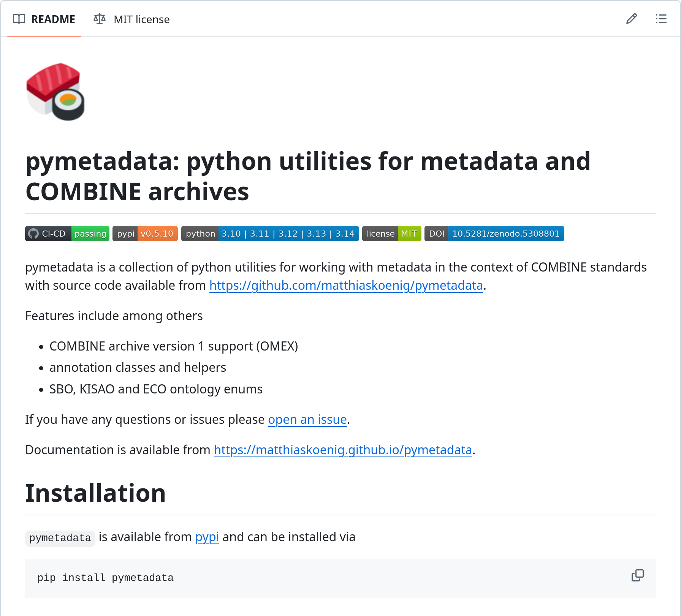Click the CI-CD passing badge

click(67, 234)
